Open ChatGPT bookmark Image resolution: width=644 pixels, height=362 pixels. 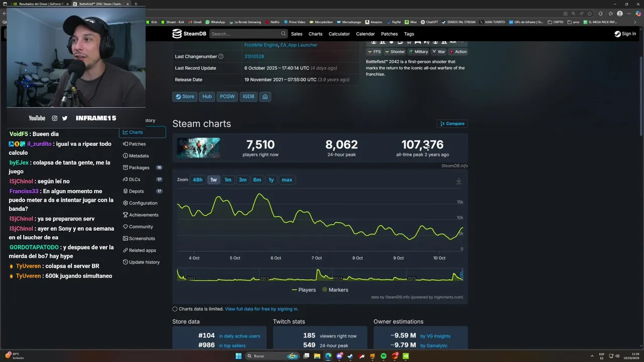coord(430,22)
